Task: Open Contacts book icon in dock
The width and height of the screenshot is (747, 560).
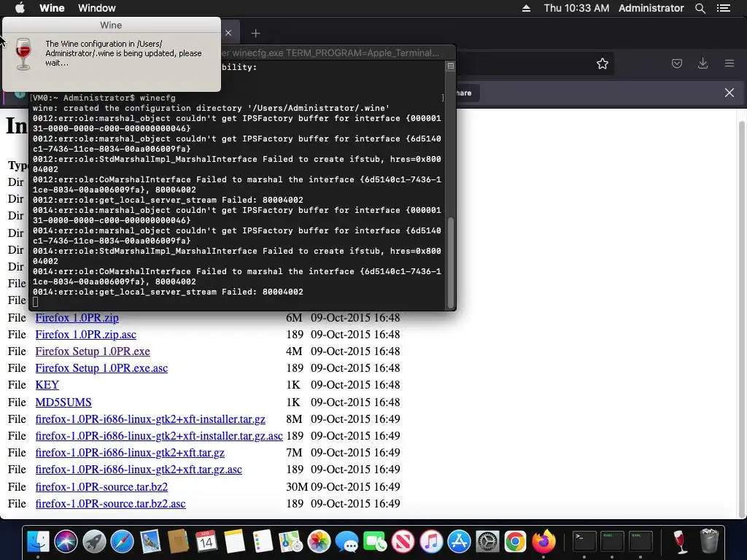Action: (x=178, y=542)
